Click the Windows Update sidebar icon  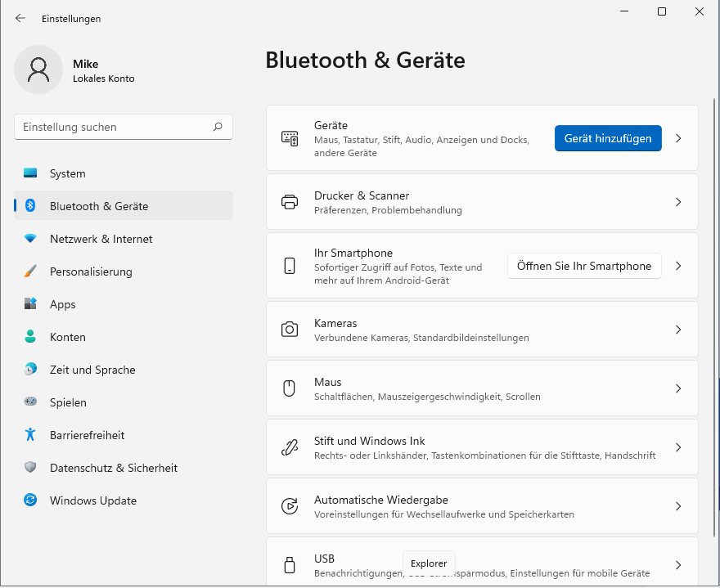coord(30,500)
